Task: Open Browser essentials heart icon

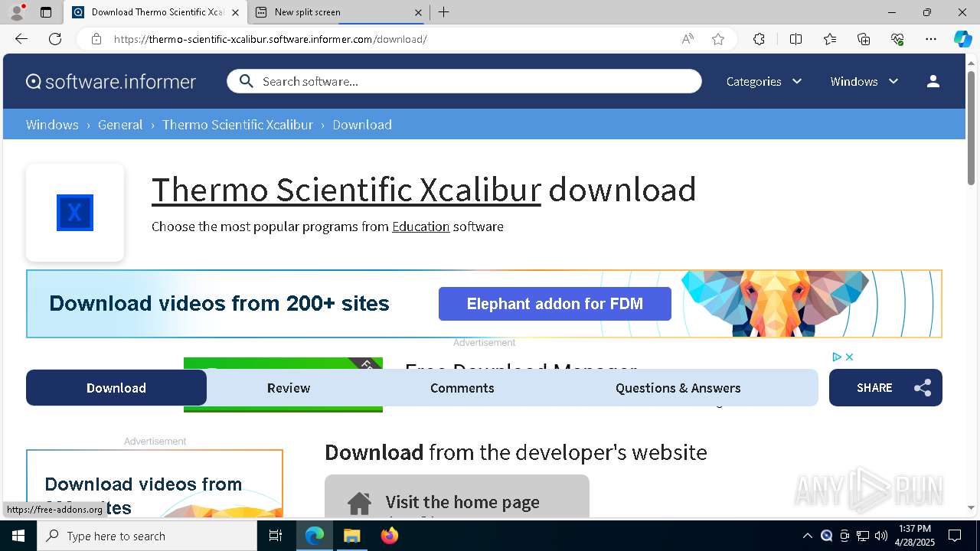Action: [897, 39]
